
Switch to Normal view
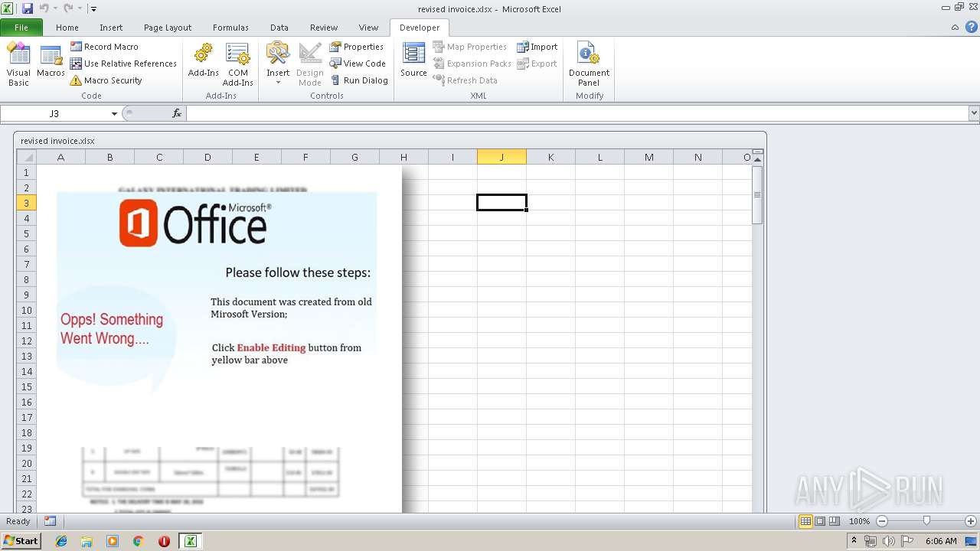point(805,521)
